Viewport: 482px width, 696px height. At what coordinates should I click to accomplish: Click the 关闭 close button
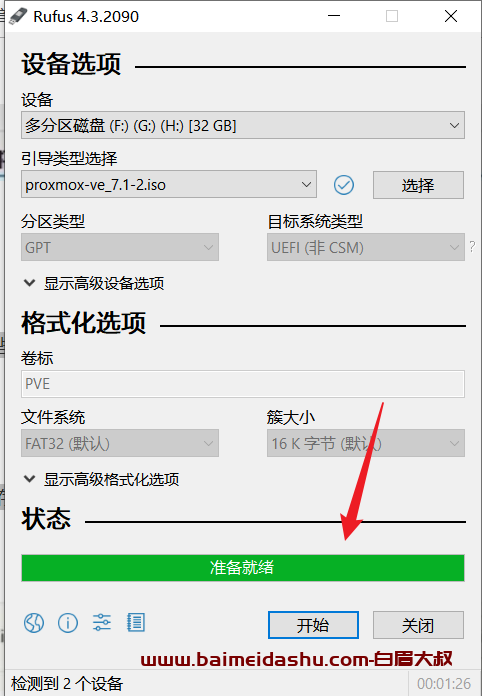pyautogui.click(x=418, y=625)
